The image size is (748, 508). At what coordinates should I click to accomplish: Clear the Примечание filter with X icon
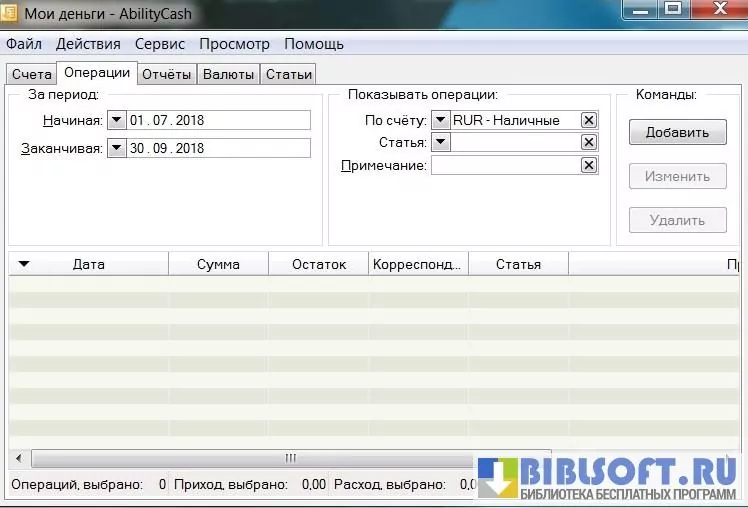(589, 166)
